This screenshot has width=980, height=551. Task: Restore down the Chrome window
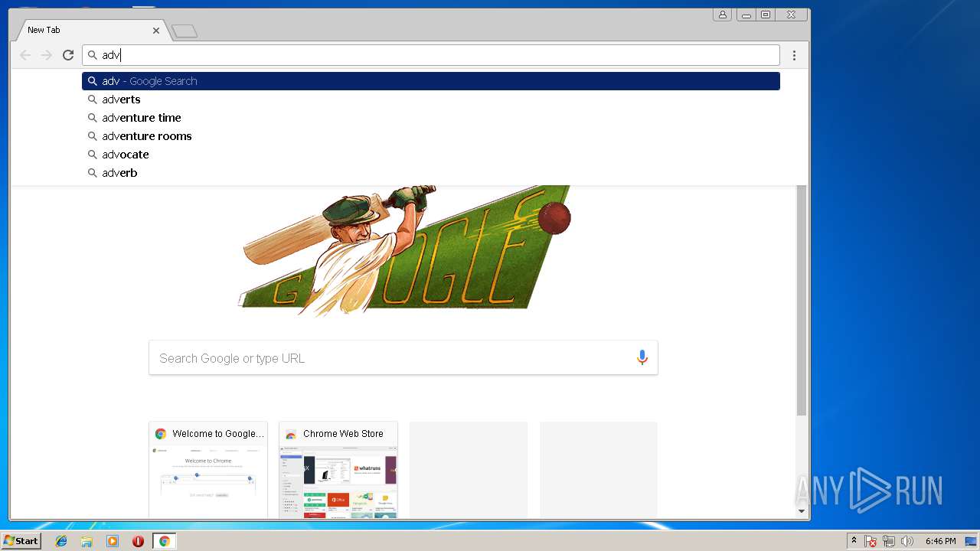tap(765, 15)
